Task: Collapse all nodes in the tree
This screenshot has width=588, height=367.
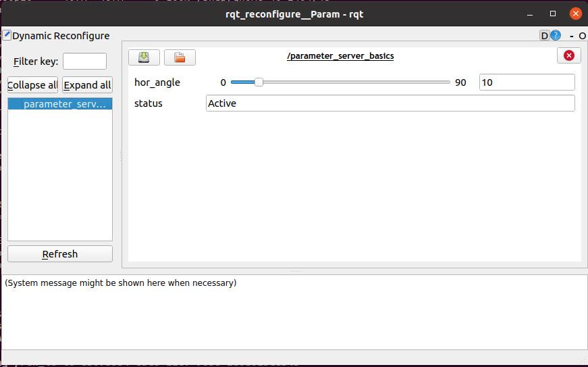Action: click(32, 84)
